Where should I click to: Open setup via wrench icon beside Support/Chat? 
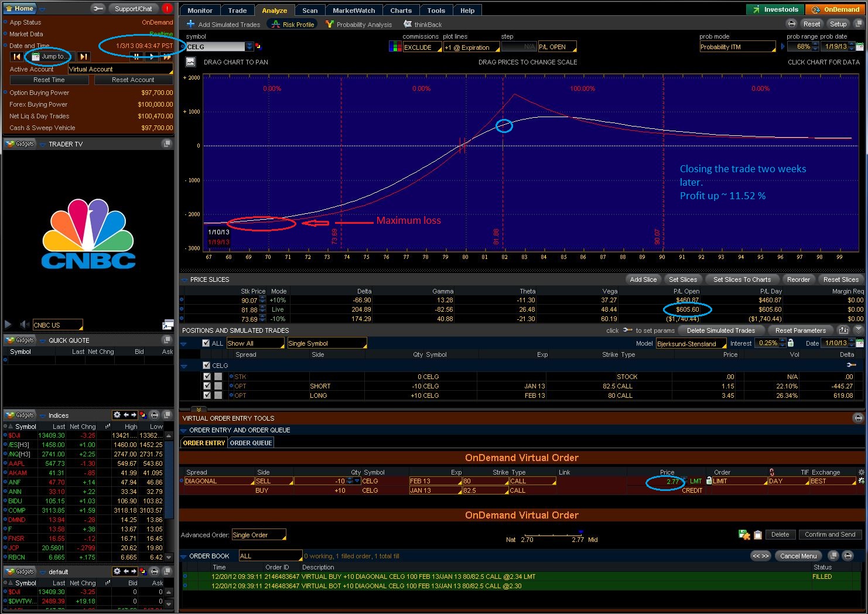tap(98, 8)
